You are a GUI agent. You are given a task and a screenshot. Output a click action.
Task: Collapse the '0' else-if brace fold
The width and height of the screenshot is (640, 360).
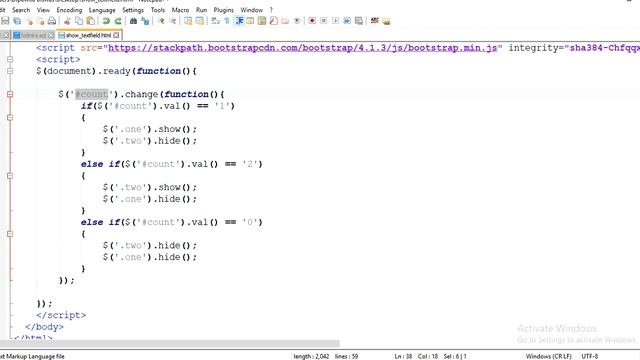coord(10,234)
